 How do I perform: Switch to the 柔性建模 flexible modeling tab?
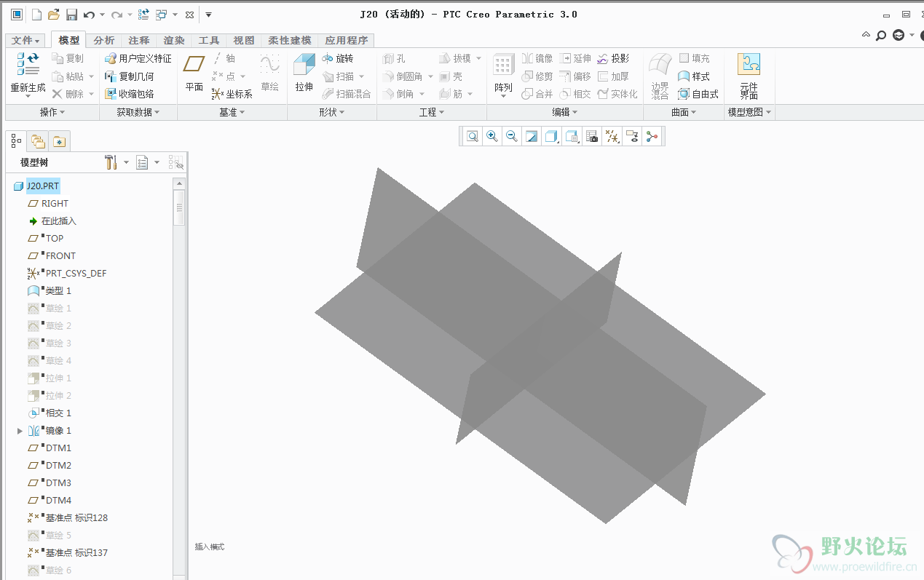click(x=289, y=41)
